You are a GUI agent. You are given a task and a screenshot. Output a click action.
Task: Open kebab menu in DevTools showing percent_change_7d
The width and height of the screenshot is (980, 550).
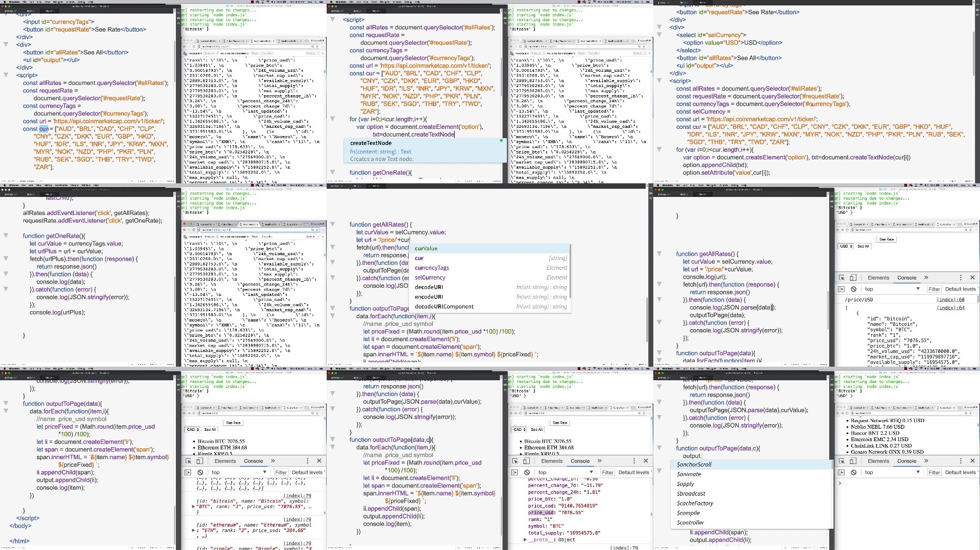point(634,461)
